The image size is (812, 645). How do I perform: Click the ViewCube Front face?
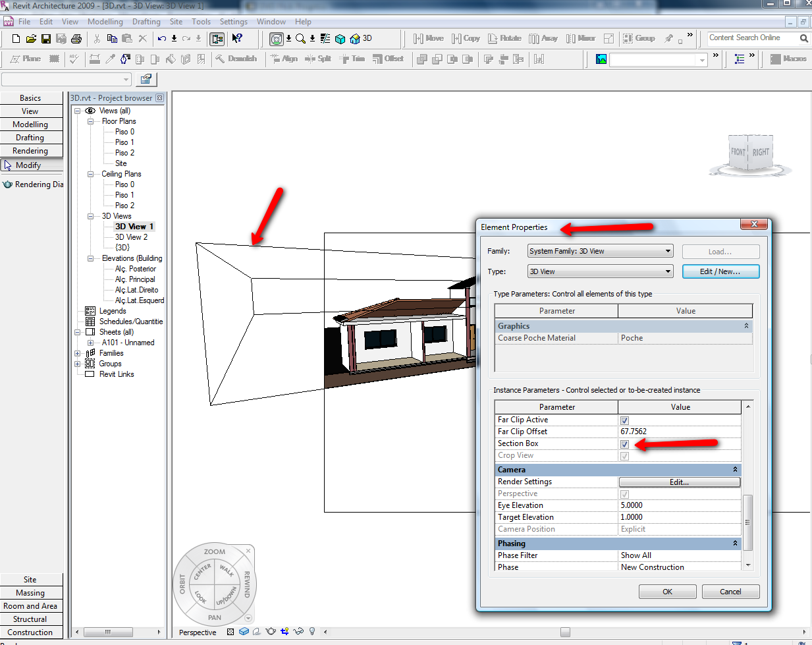click(x=738, y=152)
